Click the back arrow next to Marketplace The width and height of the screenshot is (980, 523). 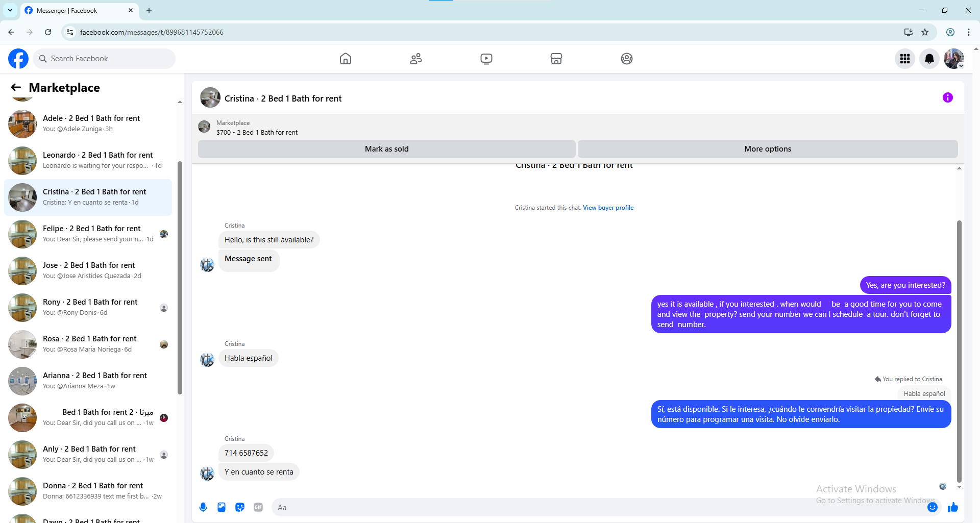click(x=16, y=88)
